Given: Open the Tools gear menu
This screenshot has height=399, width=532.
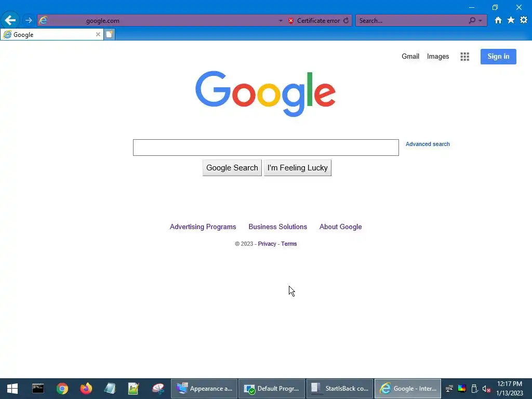Looking at the screenshot, I should click(x=524, y=20).
